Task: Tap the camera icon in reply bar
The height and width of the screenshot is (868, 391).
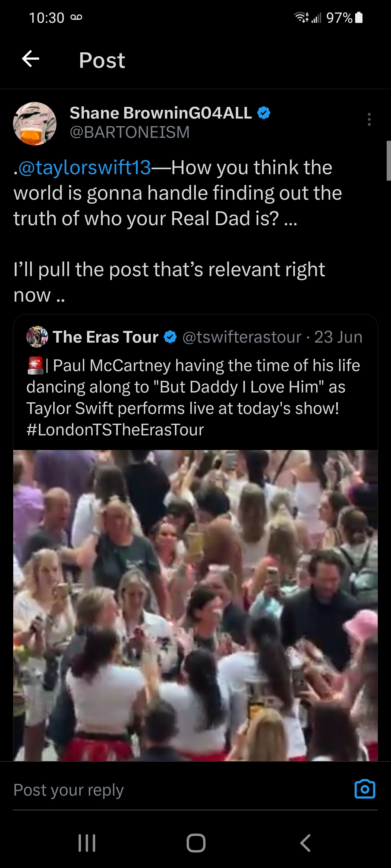Action: point(365,789)
